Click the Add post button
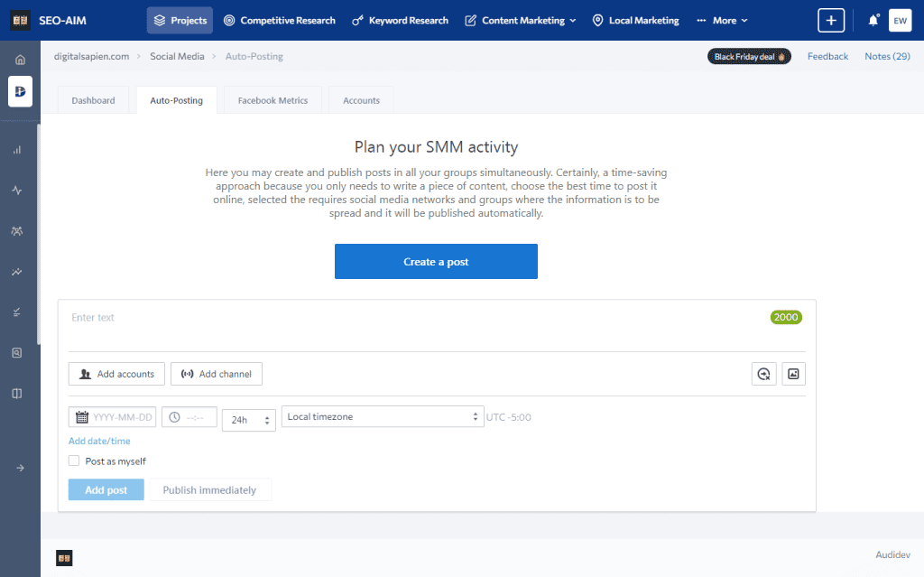 pyautogui.click(x=106, y=489)
